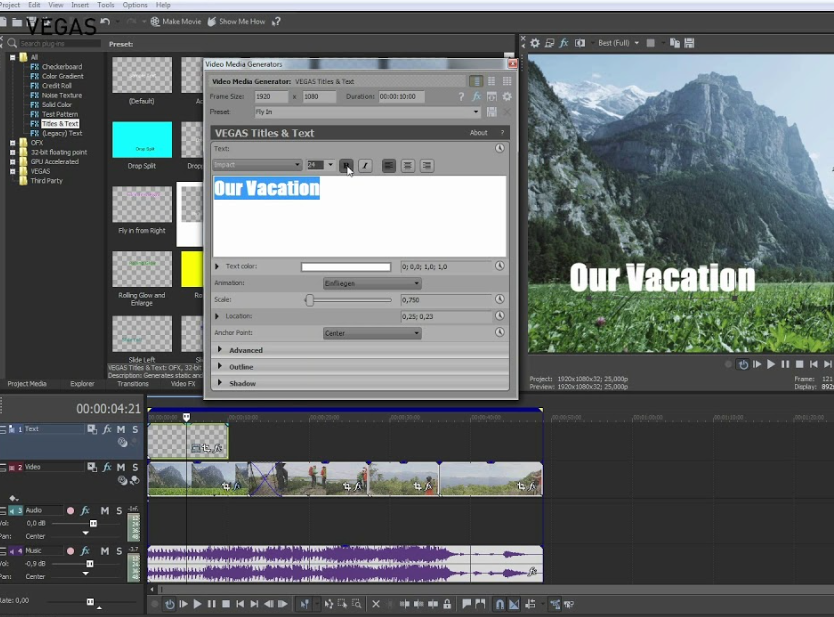
Task: Solo the Video track
Action: point(135,467)
